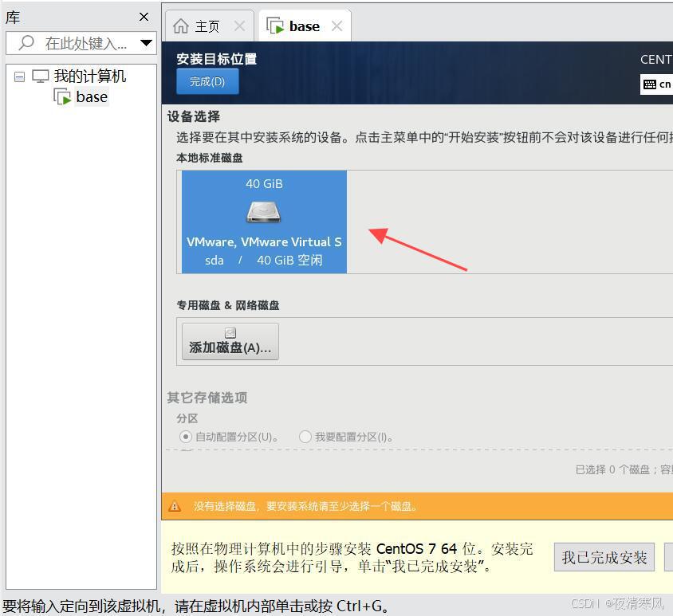The image size is (673, 616).
Task: Close the 主页 tab
Action: click(x=239, y=26)
